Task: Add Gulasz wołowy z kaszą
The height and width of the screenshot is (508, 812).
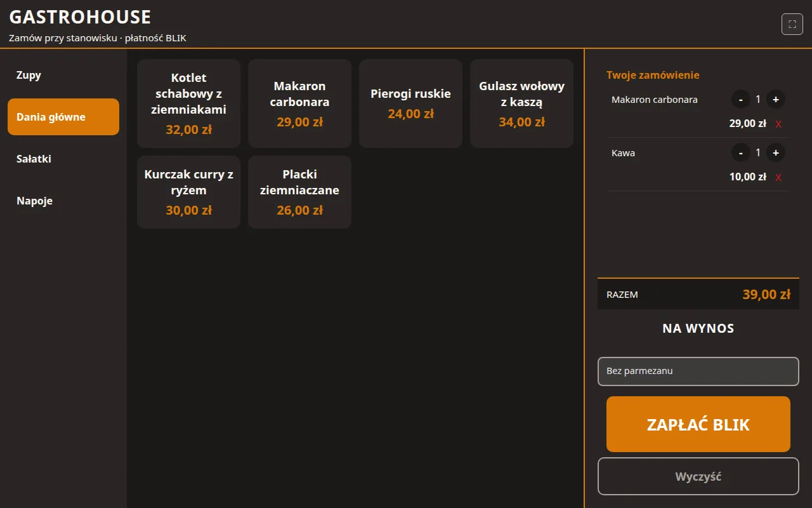Action: click(521, 104)
